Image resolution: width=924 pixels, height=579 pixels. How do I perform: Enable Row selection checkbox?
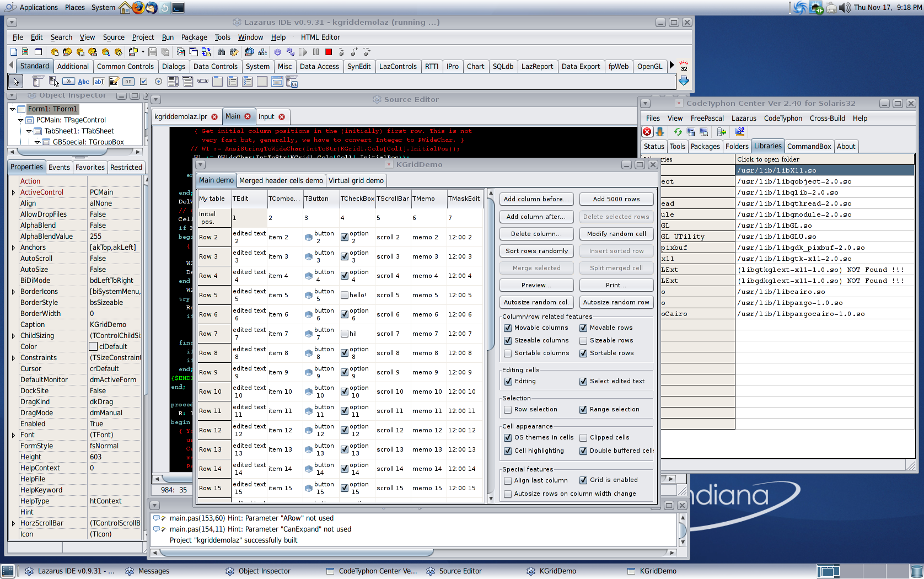pos(508,409)
